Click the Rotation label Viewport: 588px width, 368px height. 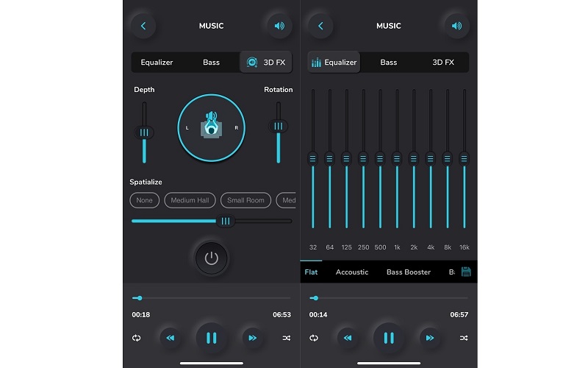(x=279, y=90)
